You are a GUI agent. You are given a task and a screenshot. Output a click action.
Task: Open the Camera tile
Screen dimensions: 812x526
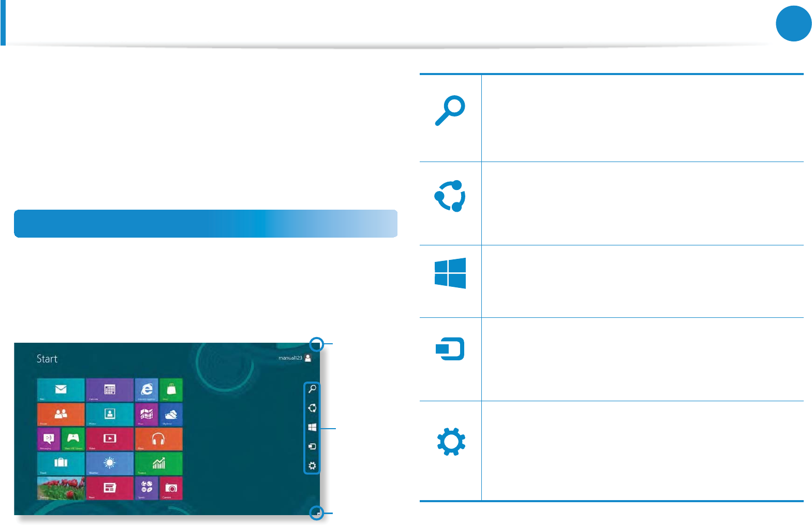tap(171, 488)
